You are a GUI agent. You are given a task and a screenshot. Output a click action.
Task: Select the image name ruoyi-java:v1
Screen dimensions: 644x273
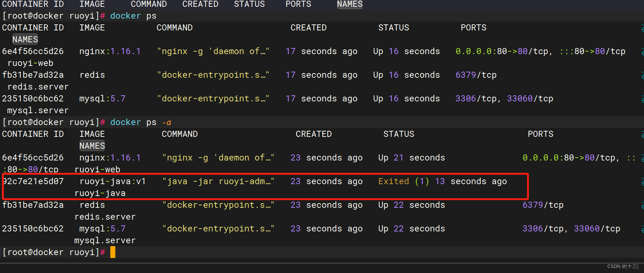[x=113, y=181]
